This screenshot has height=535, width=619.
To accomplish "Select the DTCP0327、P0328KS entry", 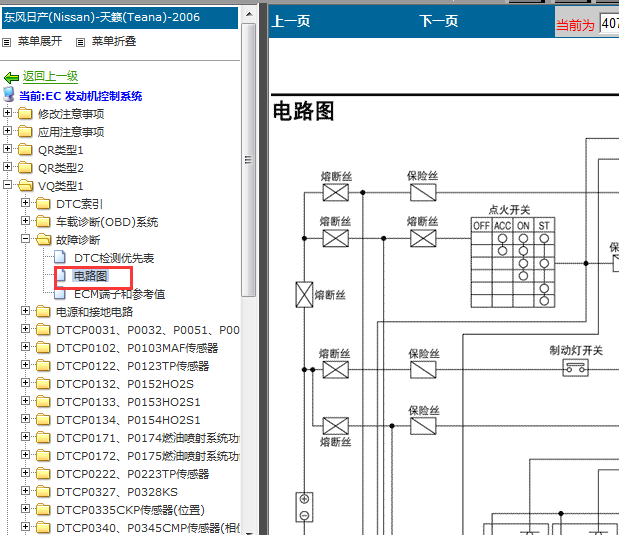I will click(x=117, y=492).
